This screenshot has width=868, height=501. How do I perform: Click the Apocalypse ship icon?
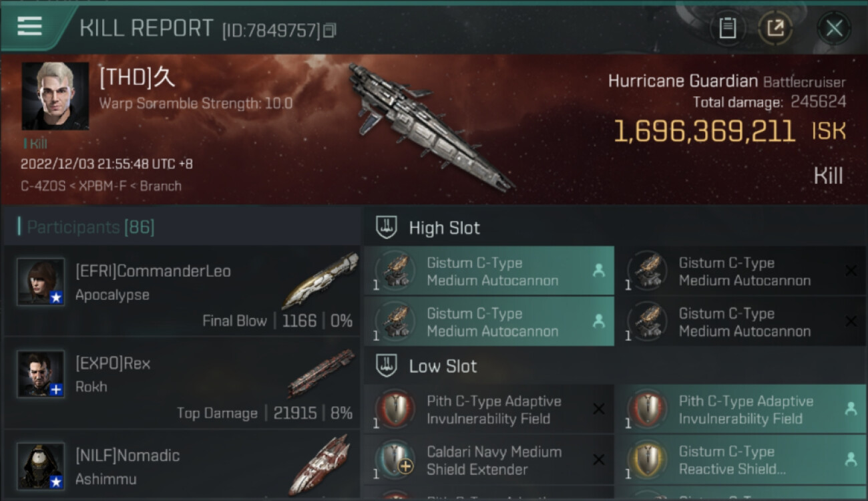pyautogui.click(x=320, y=281)
